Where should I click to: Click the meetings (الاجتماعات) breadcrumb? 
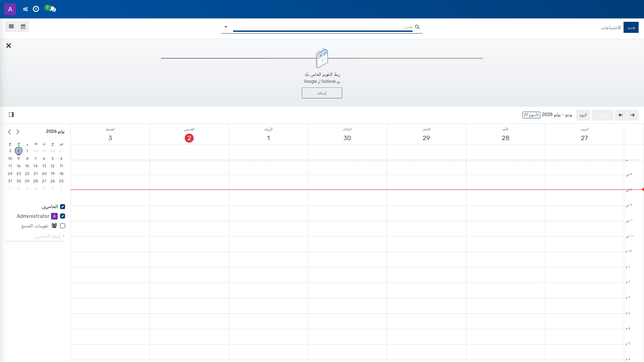coord(610,27)
